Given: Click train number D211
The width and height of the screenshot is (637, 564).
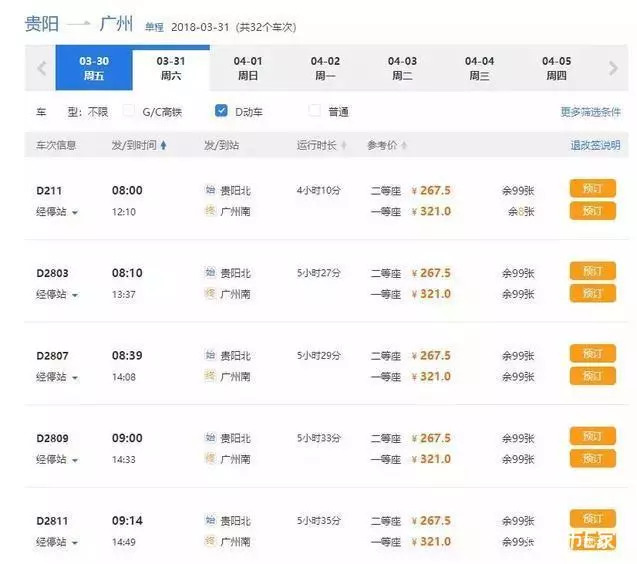Looking at the screenshot, I should (49, 191).
